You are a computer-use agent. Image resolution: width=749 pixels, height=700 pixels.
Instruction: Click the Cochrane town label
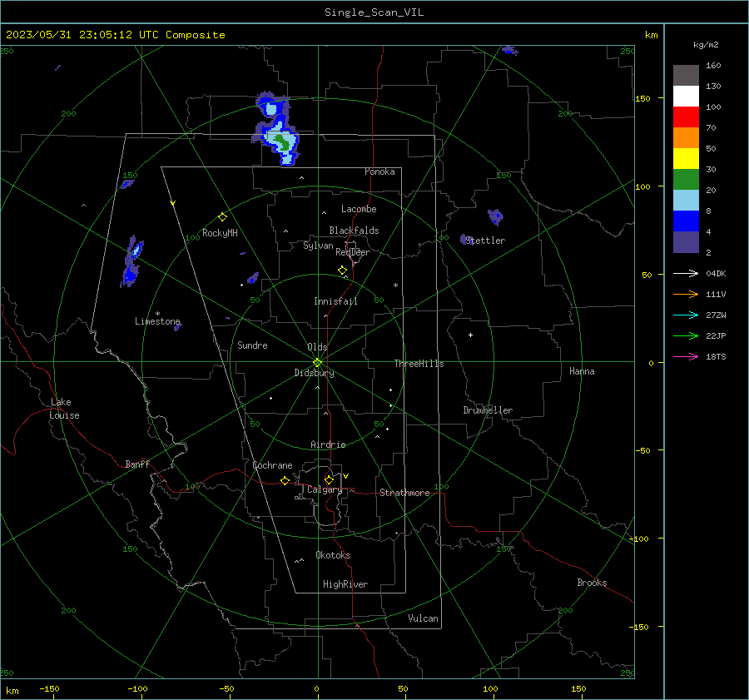(x=272, y=465)
